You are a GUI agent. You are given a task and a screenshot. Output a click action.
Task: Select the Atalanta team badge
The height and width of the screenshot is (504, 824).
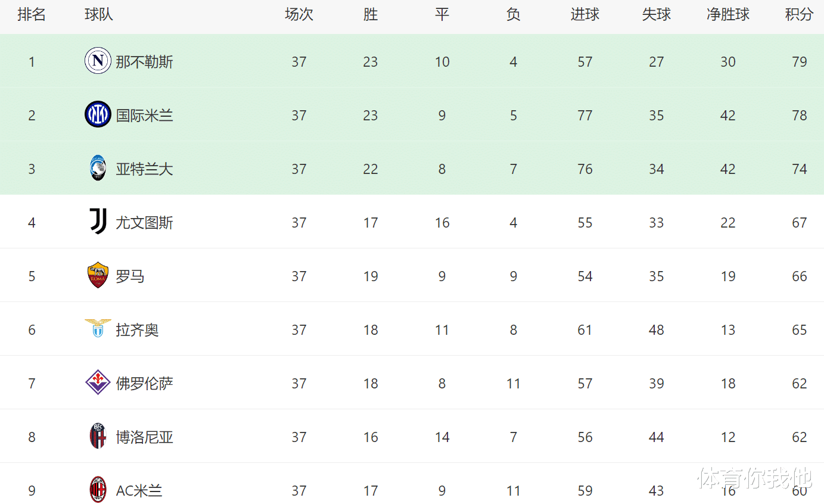[98, 168]
